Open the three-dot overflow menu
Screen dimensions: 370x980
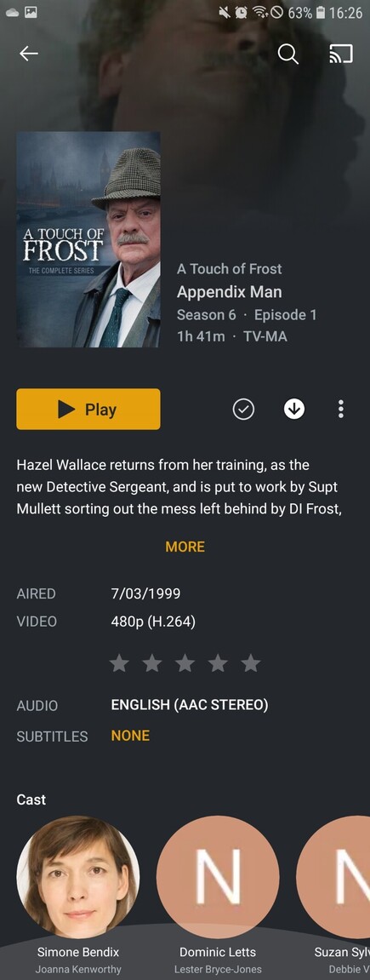tap(341, 410)
